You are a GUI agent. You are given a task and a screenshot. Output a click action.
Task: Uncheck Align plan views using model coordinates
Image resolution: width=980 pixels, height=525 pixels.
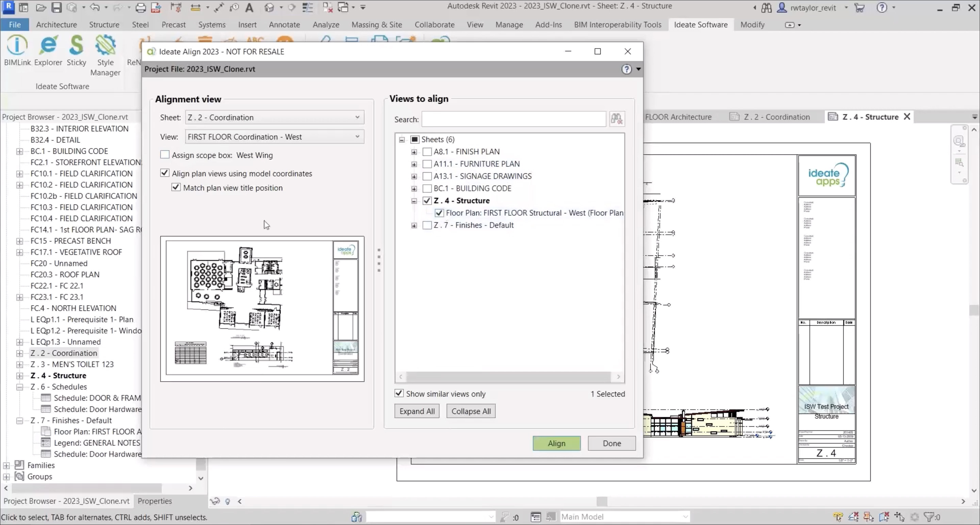[x=165, y=173]
